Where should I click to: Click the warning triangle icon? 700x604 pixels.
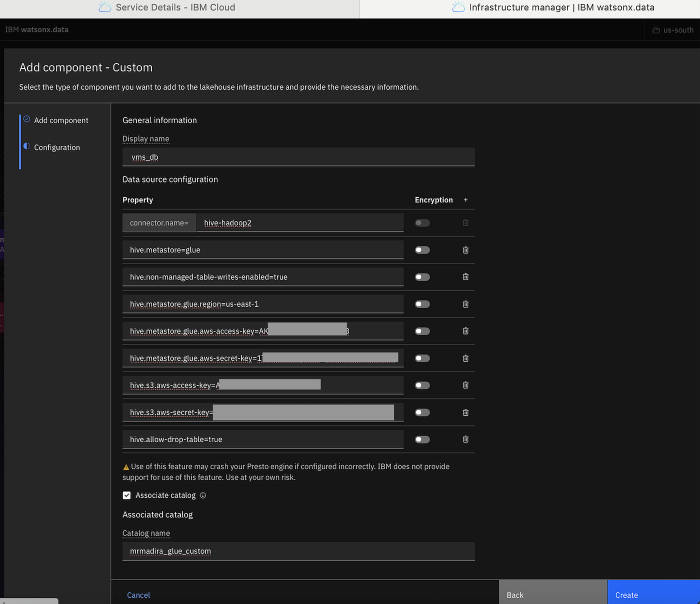click(x=126, y=467)
